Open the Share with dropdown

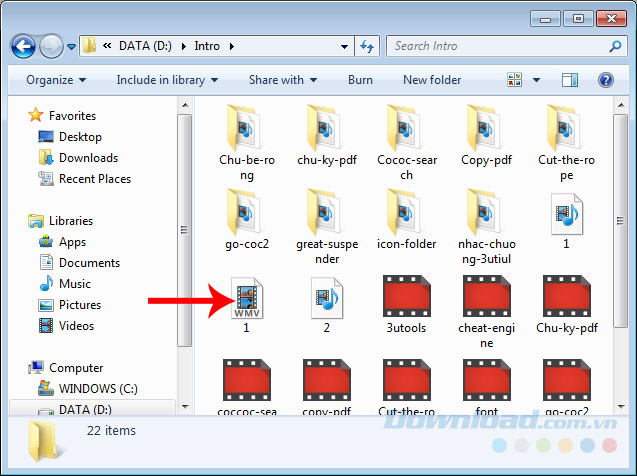[283, 80]
